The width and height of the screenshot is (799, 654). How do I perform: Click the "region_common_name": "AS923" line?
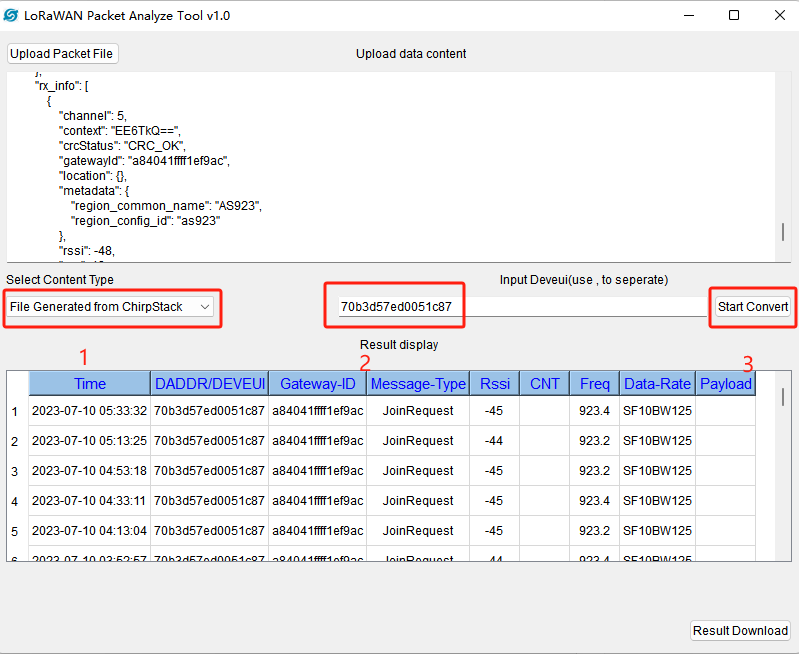click(x=166, y=206)
